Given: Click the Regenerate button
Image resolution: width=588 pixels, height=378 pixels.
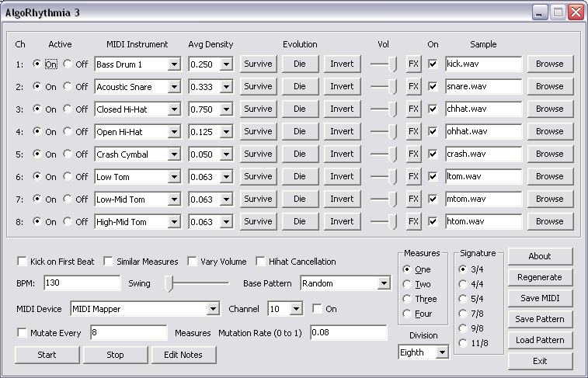Looking at the screenshot, I should tap(539, 277).
